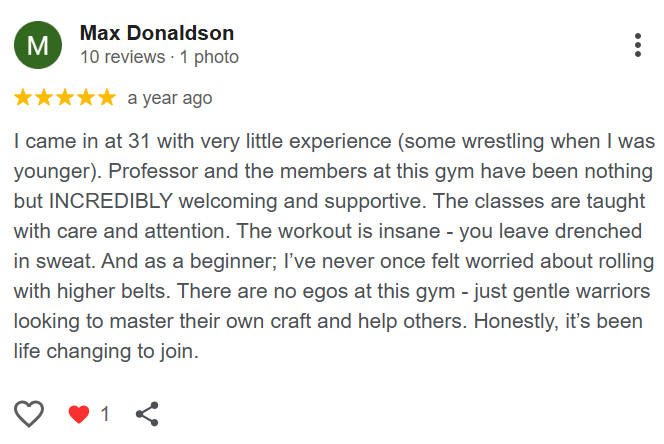Click the "1 photo" text
This screenshot has height=444, width=664.
coord(209,57)
